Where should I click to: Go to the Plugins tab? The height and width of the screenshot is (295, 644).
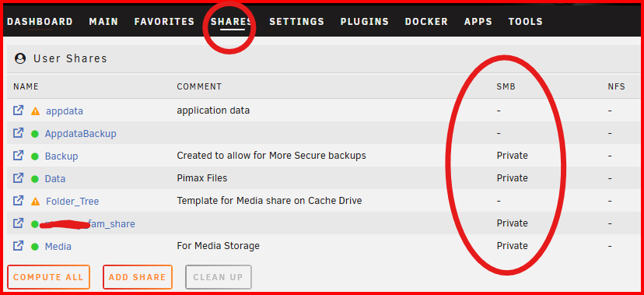[364, 21]
